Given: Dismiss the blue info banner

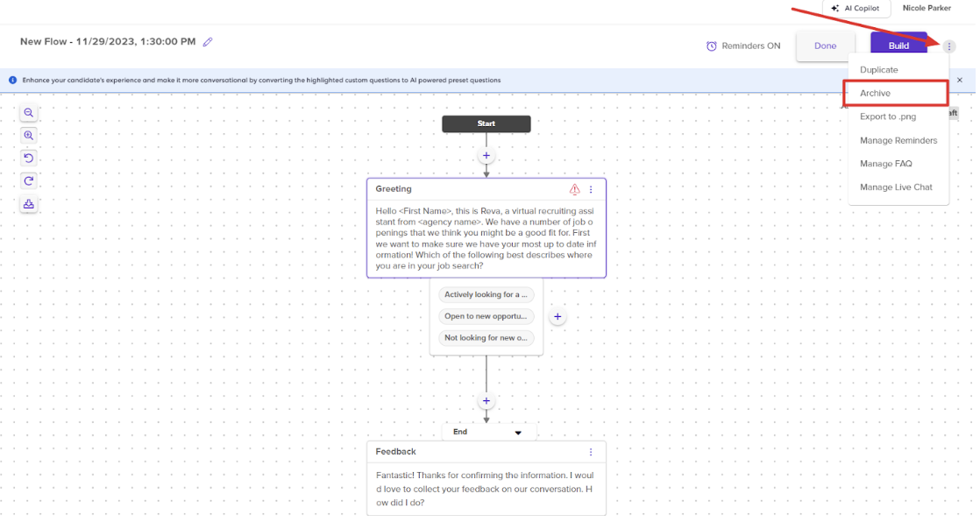Looking at the screenshot, I should (x=959, y=80).
